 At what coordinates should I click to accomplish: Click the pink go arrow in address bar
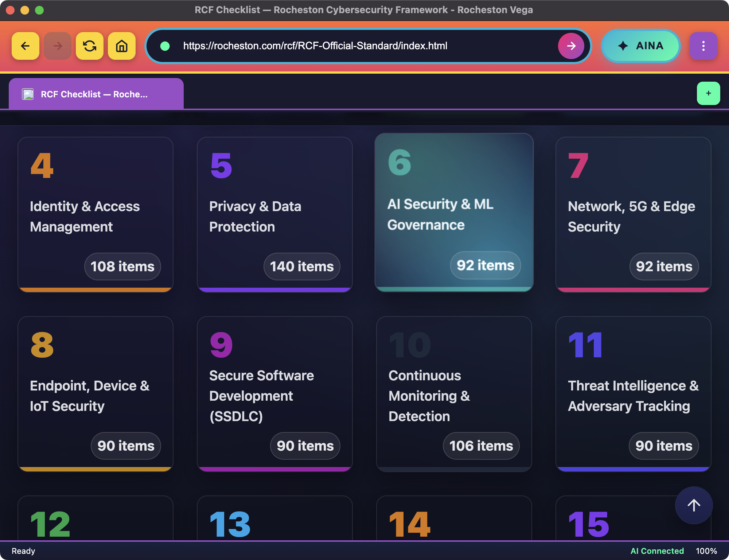pos(571,46)
